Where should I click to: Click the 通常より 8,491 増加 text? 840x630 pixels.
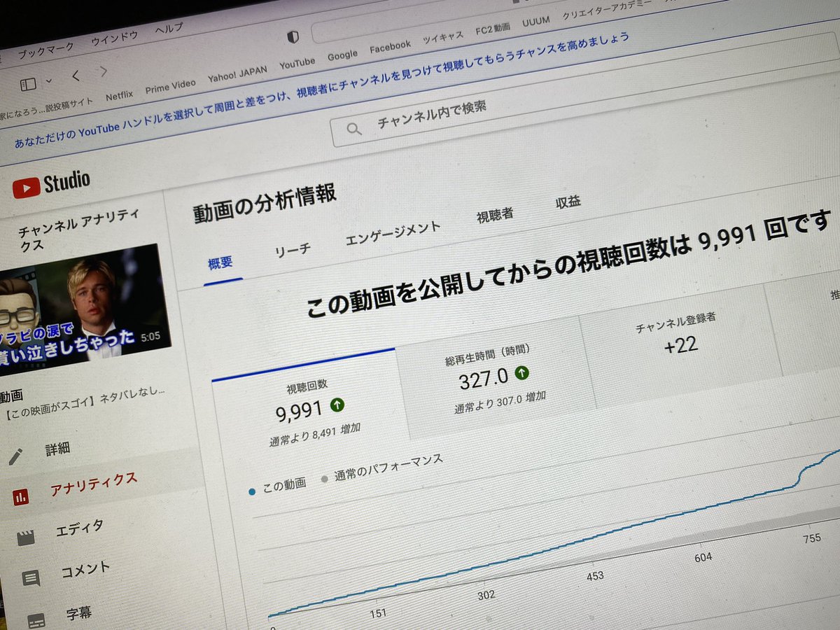(x=315, y=434)
